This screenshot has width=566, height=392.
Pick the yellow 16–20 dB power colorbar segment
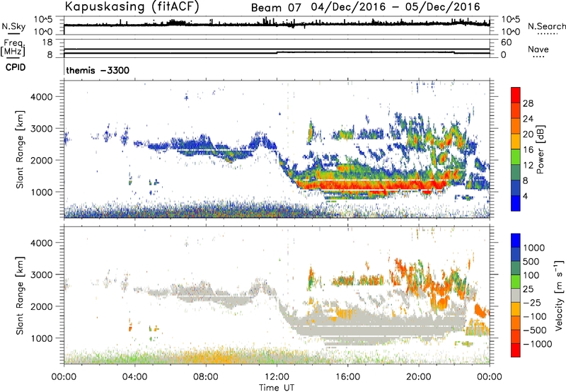click(x=516, y=141)
